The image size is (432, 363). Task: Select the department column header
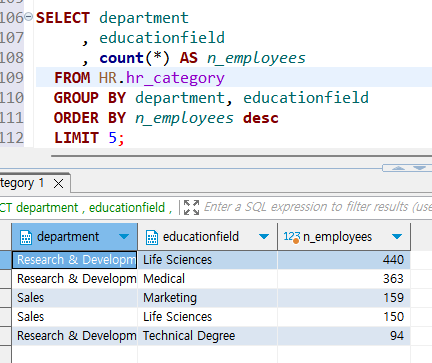(74, 237)
